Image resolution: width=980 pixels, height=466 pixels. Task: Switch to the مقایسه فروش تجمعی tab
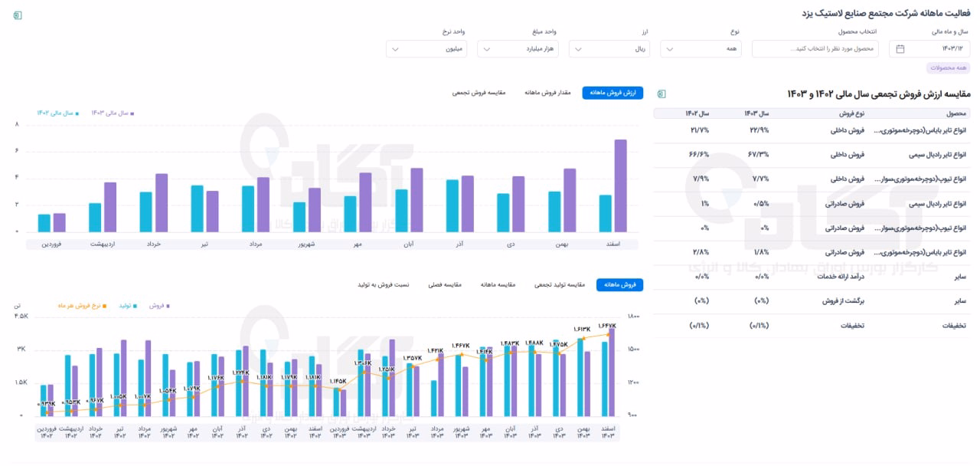click(479, 93)
